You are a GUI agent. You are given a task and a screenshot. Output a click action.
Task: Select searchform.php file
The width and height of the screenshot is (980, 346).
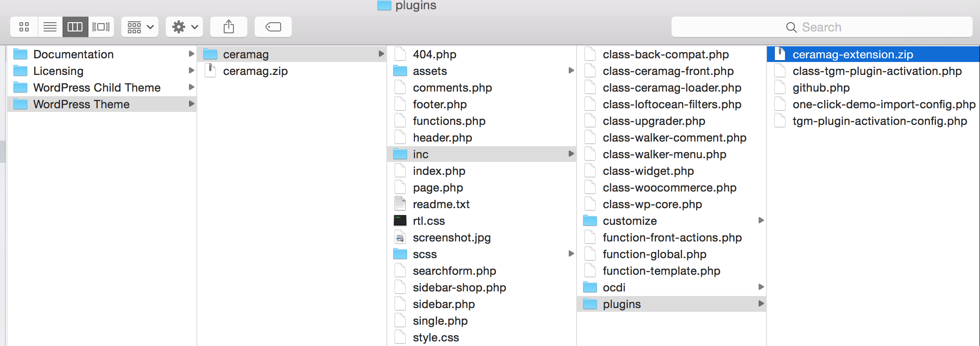pos(481,271)
